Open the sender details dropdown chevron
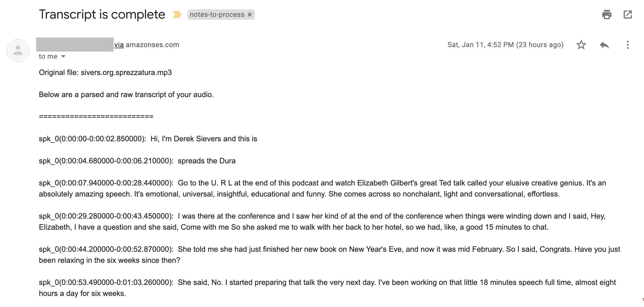644x307 pixels. point(63,56)
